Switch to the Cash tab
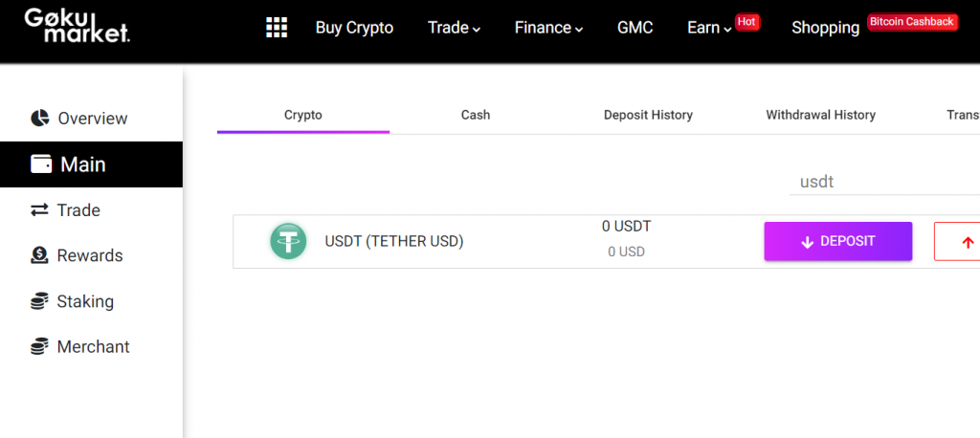The height and width of the screenshot is (438, 980). point(476,115)
